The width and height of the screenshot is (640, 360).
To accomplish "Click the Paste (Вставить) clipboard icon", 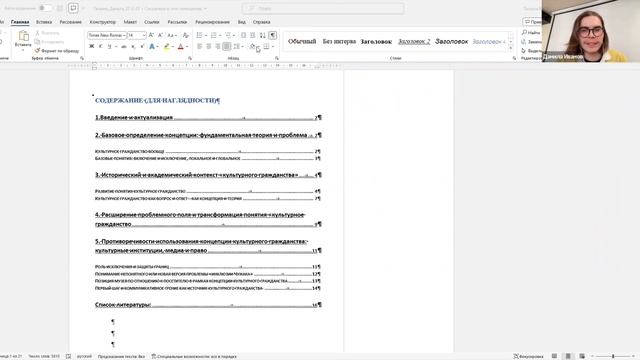I will [23, 36].
